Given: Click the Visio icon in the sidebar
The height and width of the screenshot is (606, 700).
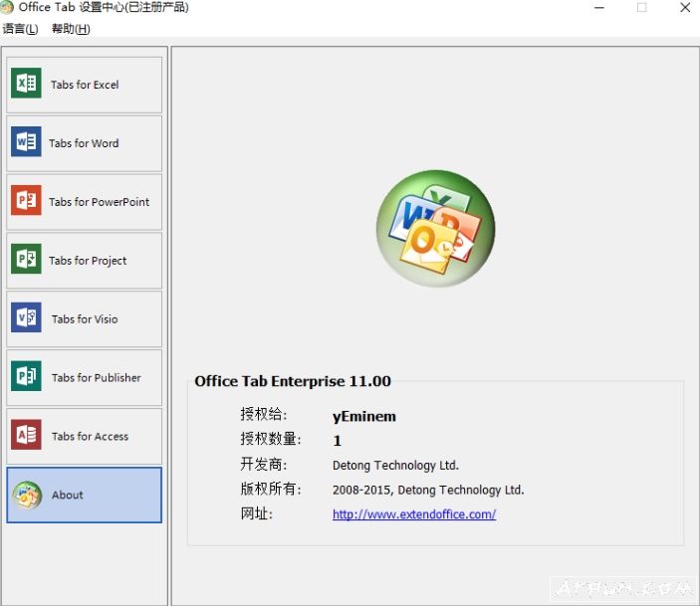Looking at the screenshot, I should coord(26,317).
